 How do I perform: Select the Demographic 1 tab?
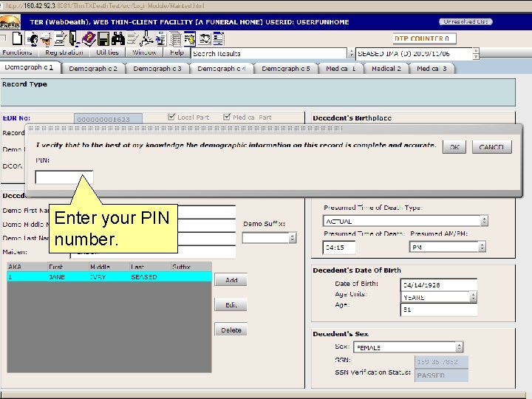pyautogui.click(x=29, y=67)
